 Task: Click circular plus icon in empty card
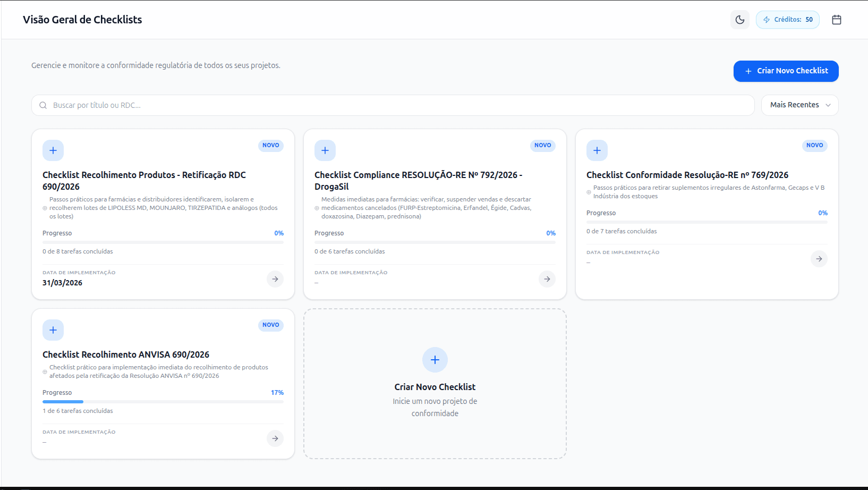click(x=435, y=360)
